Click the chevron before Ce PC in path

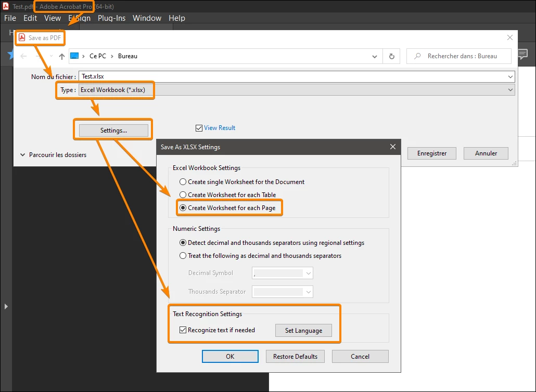(x=83, y=56)
